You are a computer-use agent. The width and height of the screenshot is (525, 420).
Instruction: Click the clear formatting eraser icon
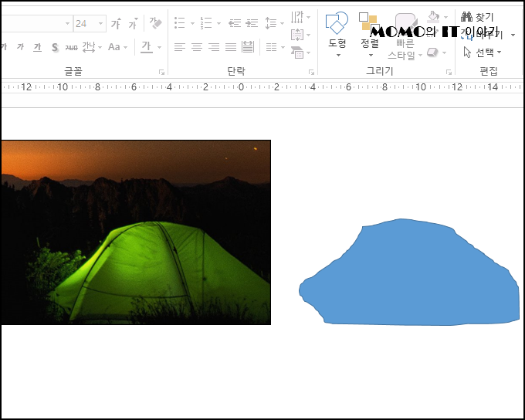point(156,23)
